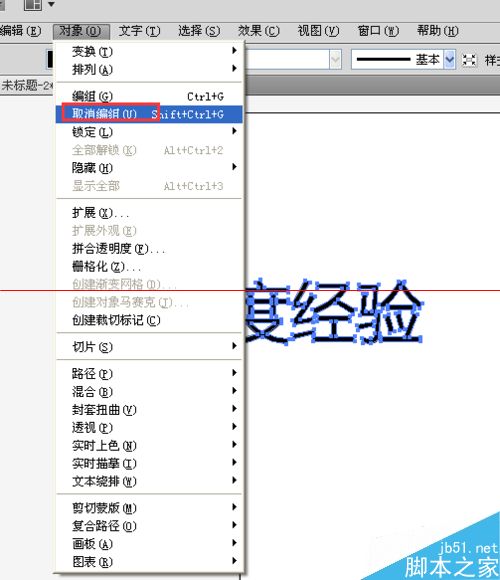Expand the 画板(A) submenu

click(149, 544)
